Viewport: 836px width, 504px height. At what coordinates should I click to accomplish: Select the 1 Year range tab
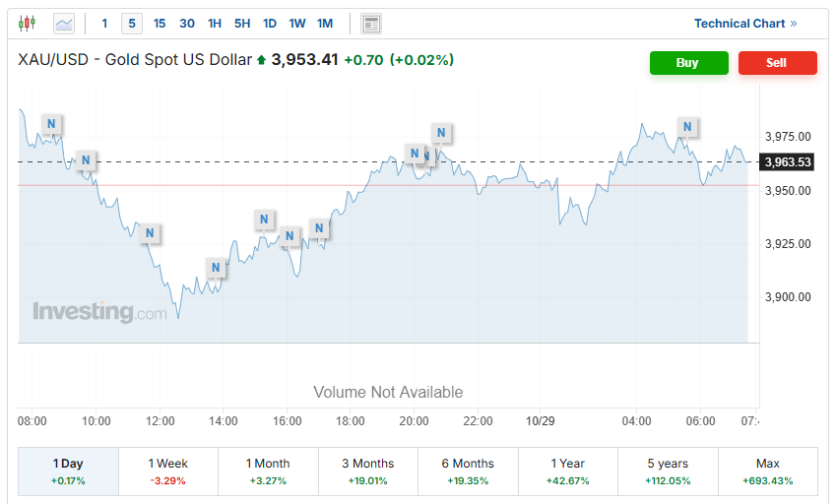(567, 471)
